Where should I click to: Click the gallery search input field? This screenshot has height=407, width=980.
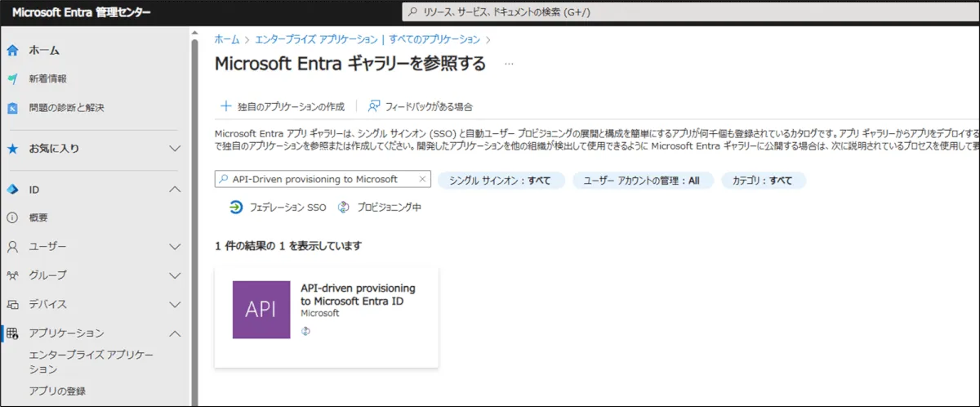point(323,180)
